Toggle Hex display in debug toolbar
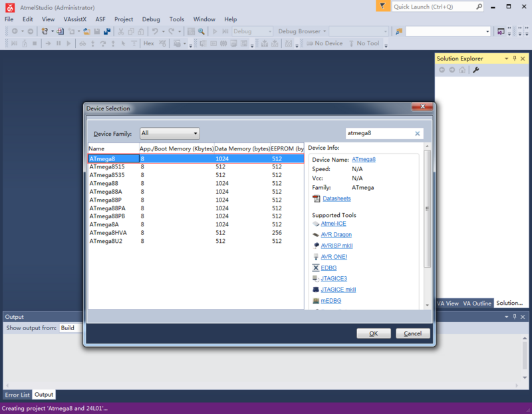Screen dimensions: 532x414 click(148, 43)
